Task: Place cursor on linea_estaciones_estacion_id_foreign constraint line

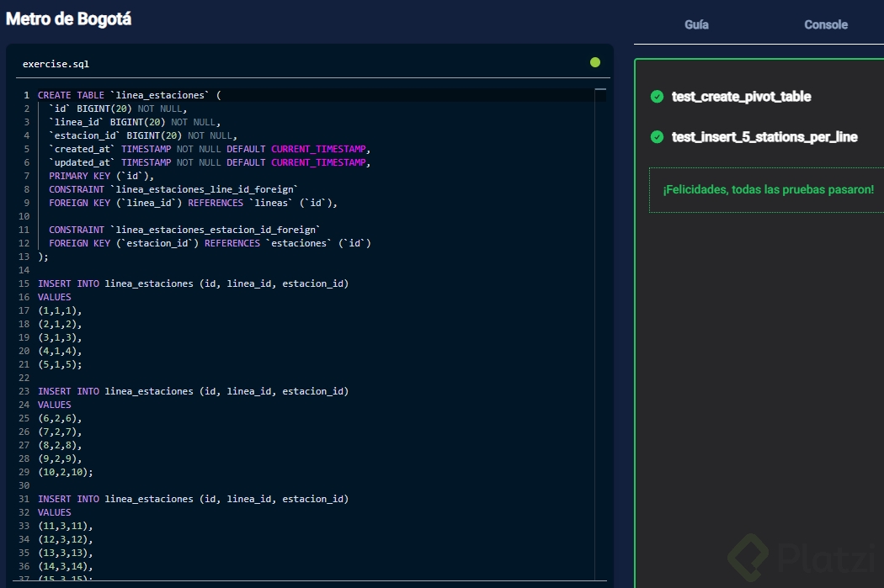Action: [185, 230]
